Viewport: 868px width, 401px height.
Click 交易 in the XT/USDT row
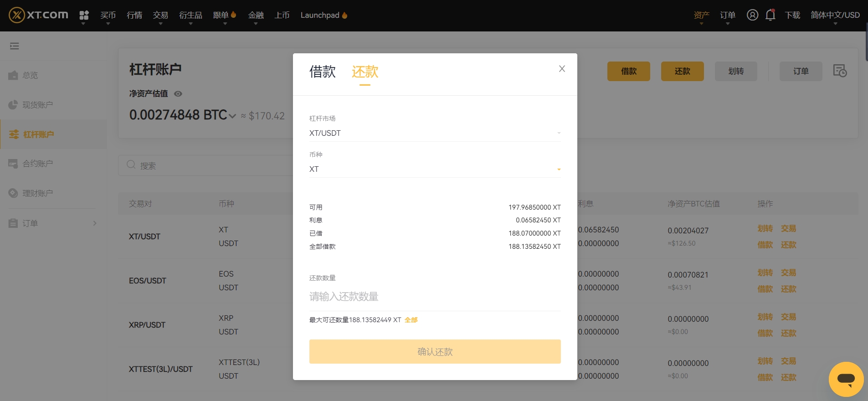789,228
